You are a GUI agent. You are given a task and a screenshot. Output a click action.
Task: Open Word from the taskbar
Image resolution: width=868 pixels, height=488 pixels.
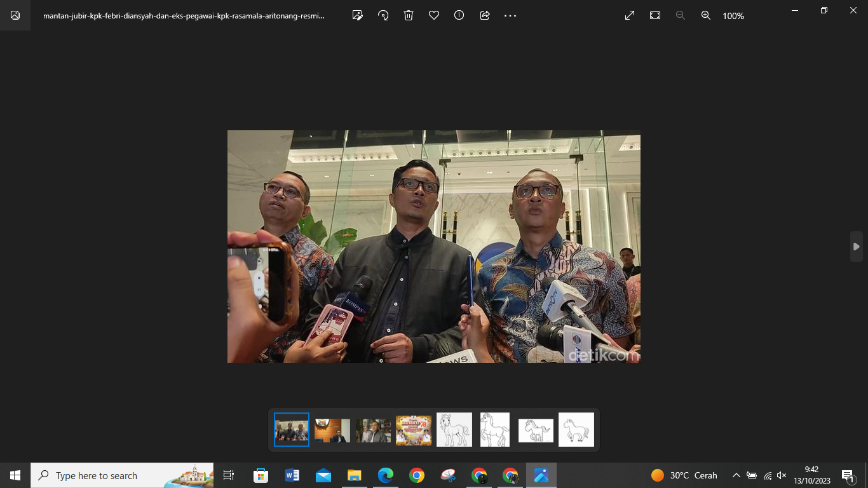tap(292, 475)
